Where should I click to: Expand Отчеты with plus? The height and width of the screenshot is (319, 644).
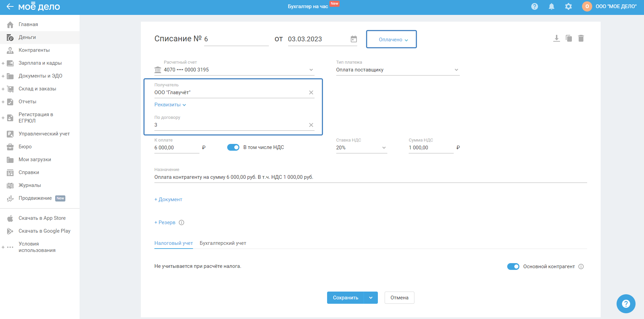click(3, 102)
